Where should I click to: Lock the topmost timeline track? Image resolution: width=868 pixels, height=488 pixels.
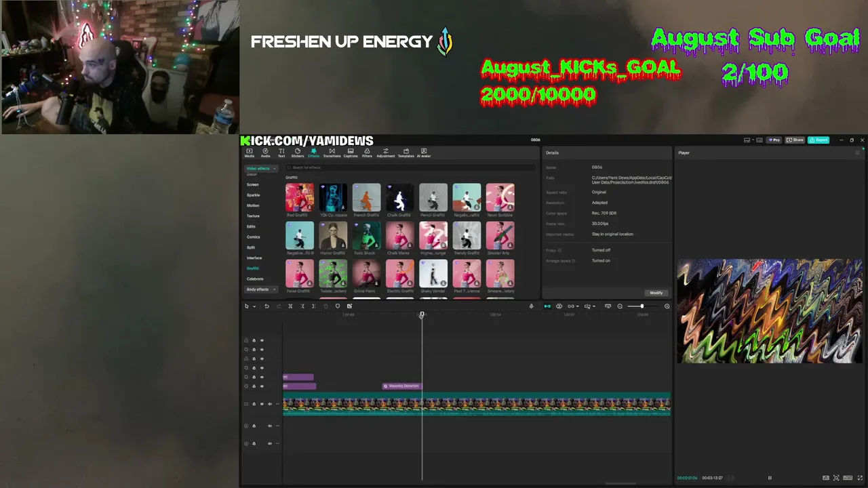coord(254,340)
